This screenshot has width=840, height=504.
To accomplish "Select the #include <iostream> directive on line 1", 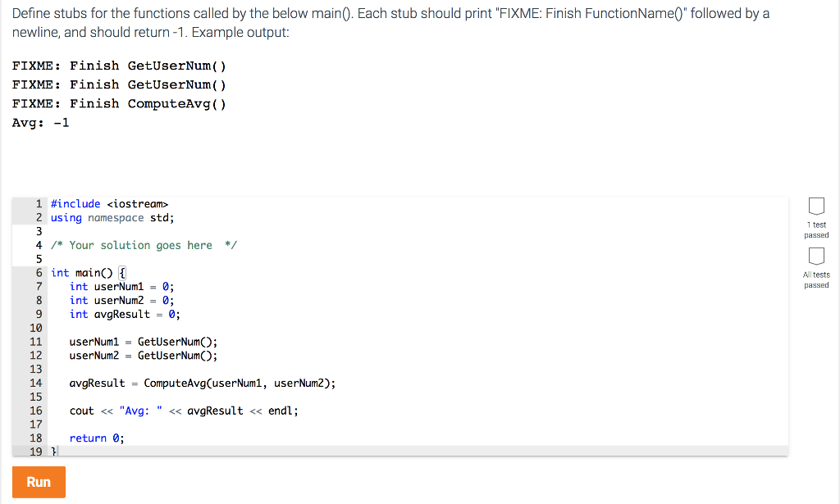I will click(x=108, y=203).
